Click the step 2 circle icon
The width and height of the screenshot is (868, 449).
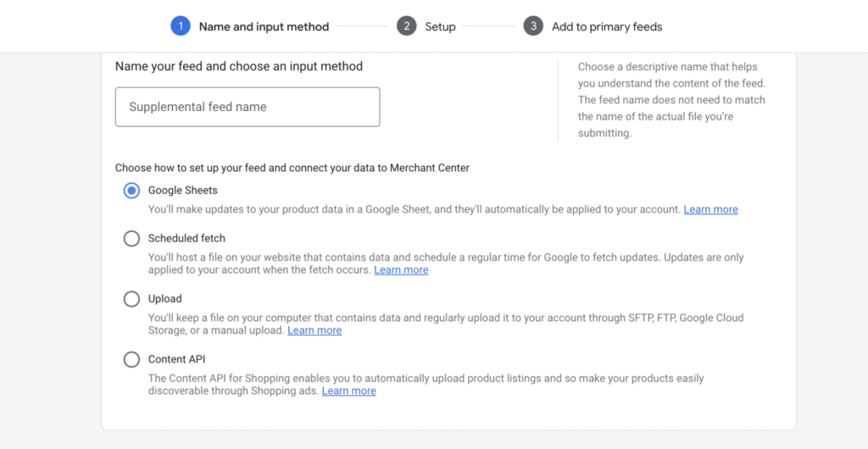406,26
